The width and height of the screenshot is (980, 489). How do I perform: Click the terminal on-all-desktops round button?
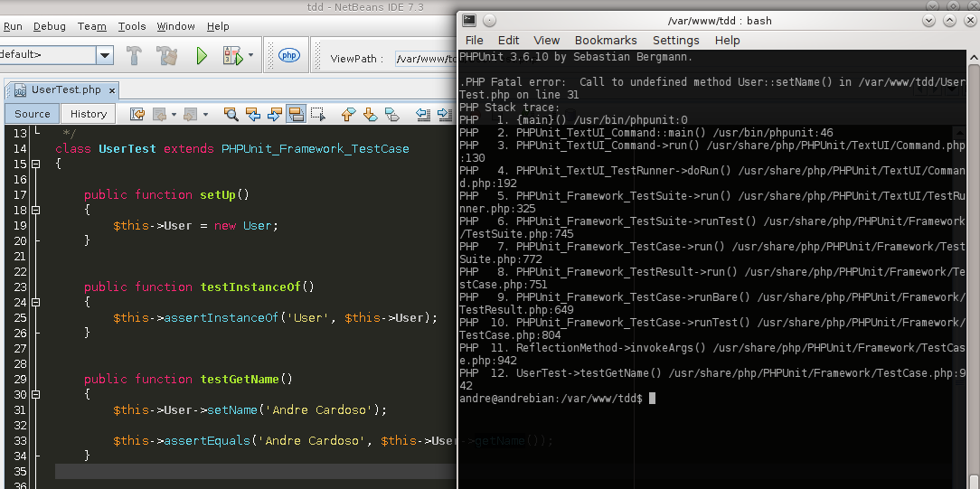pos(489,21)
